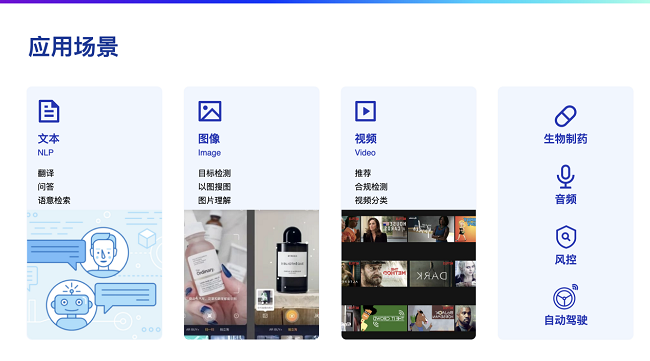Select the pill icon for 生物制药
Viewport: 650px width, 361px height.
[565, 116]
